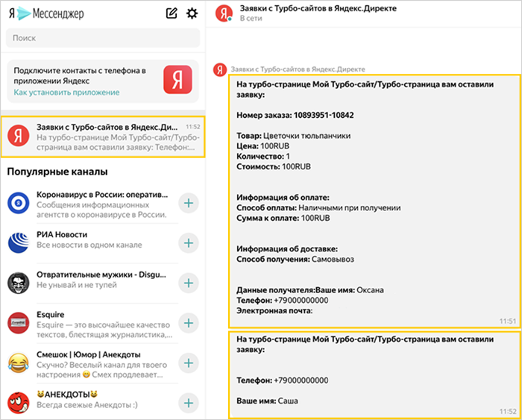Select second message with Ваше имя Саша
Image resolution: width=522 pixels, height=420 pixels.
pyautogui.click(x=365, y=374)
